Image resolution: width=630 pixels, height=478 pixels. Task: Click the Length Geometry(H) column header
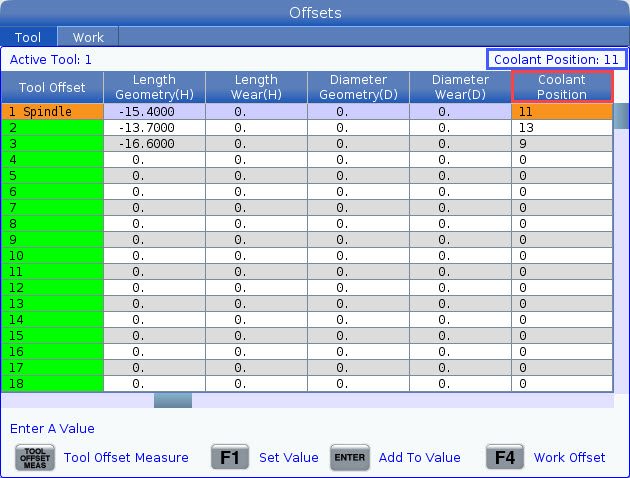point(153,87)
